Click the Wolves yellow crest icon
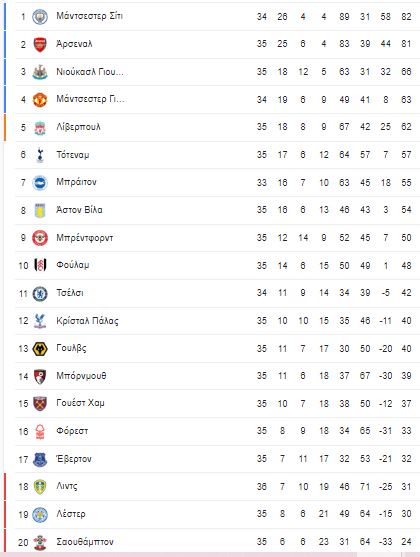The width and height of the screenshot is (420, 557). tap(40, 349)
